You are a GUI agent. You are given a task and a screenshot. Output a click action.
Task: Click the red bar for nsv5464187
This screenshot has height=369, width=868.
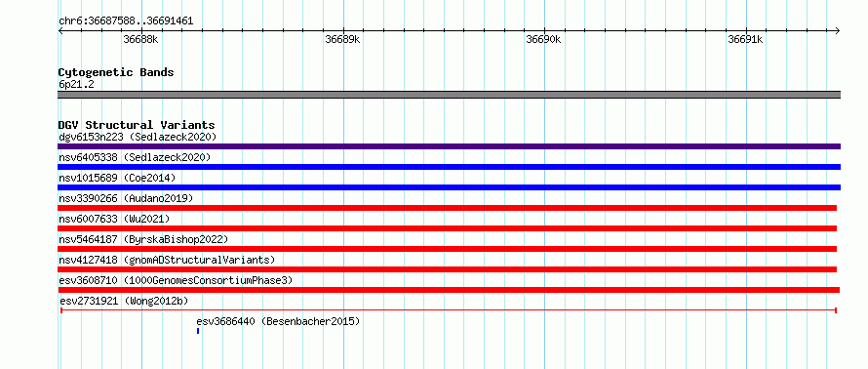pyautogui.click(x=448, y=249)
